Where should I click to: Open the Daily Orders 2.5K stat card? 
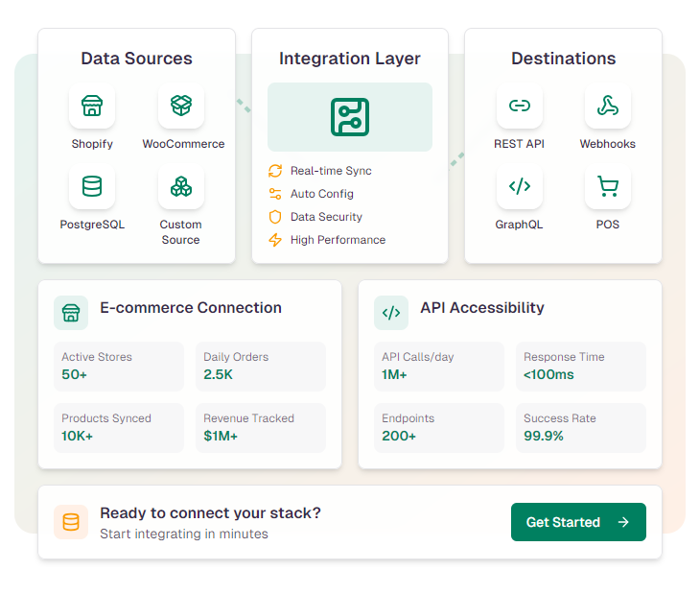click(261, 367)
